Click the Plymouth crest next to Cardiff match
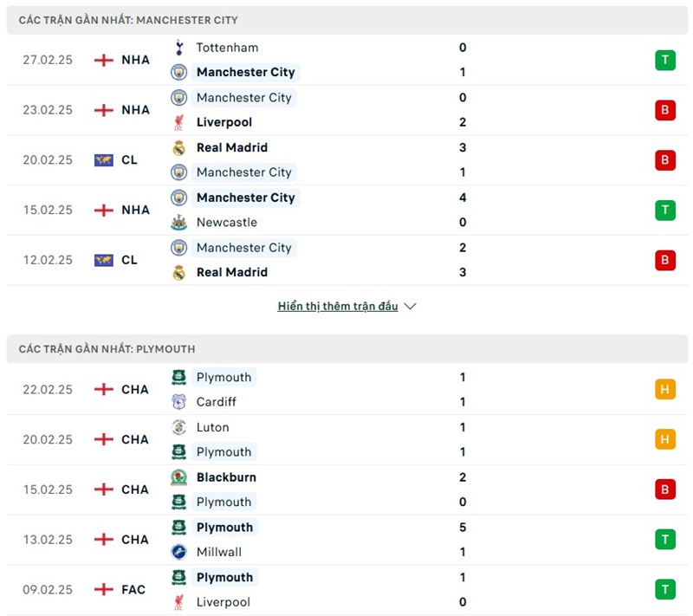693x616 pixels. coord(180,377)
